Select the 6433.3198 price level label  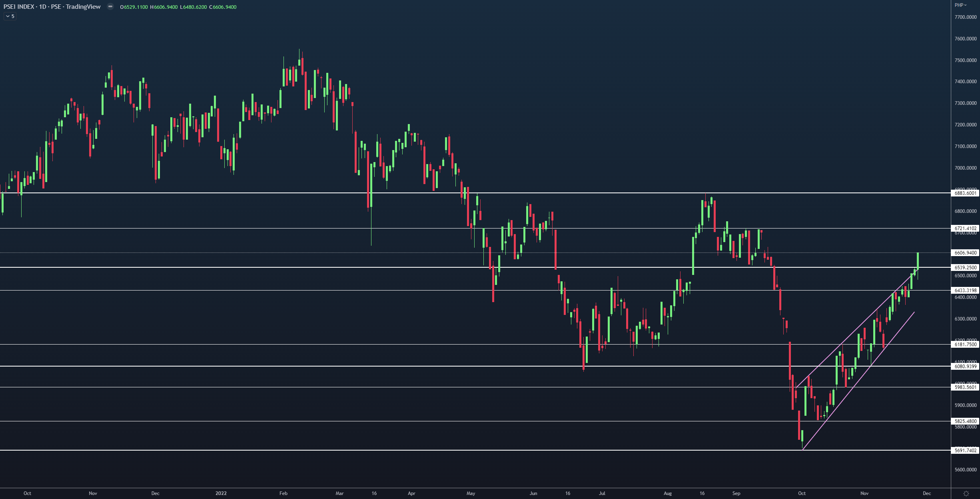click(965, 291)
